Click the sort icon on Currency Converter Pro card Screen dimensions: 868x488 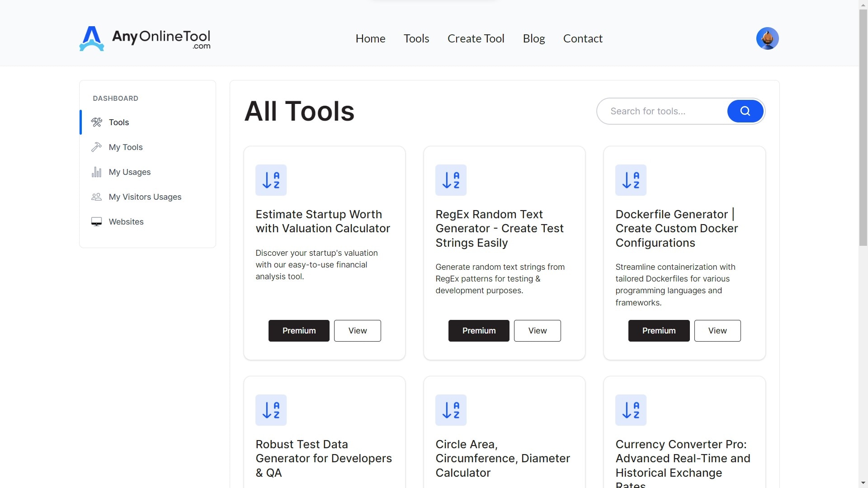631,410
